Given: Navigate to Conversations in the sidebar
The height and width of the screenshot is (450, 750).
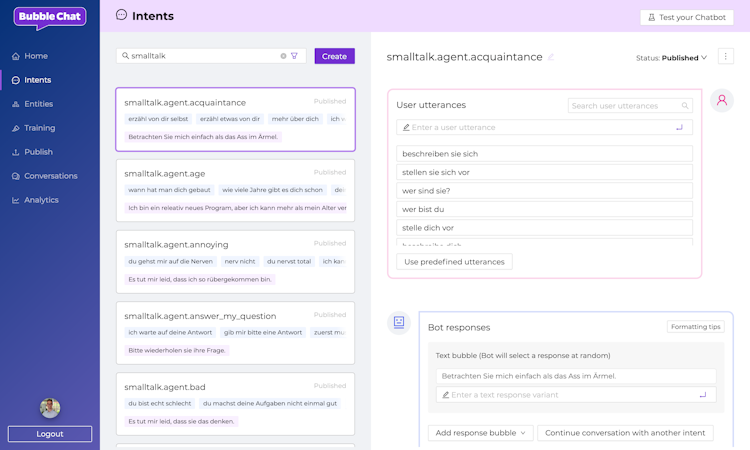Looking at the screenshot, I should point(50,176).
